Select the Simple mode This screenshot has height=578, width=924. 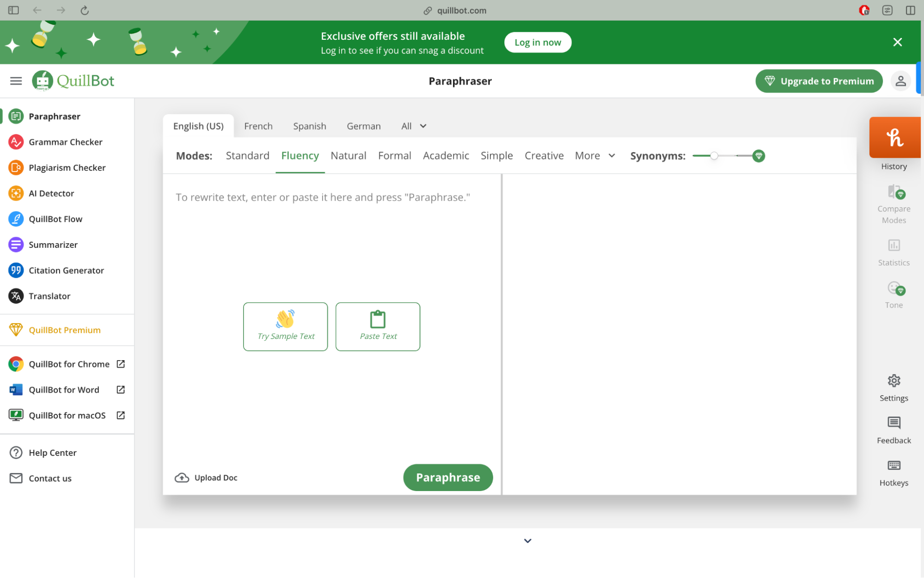[x=496, y=156]
